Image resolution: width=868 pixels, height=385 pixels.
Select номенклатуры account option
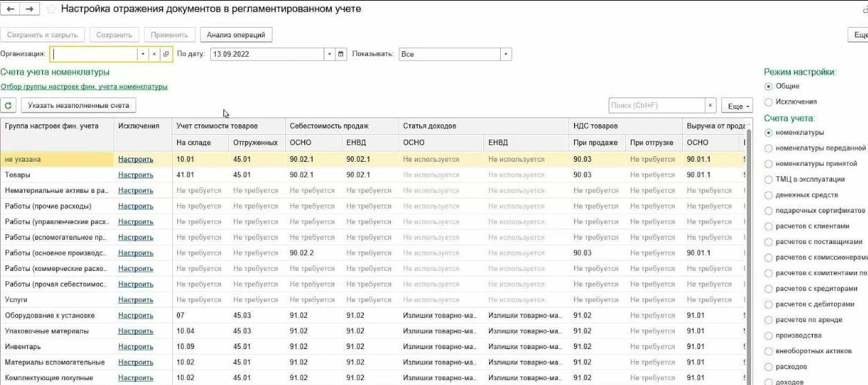768,133
